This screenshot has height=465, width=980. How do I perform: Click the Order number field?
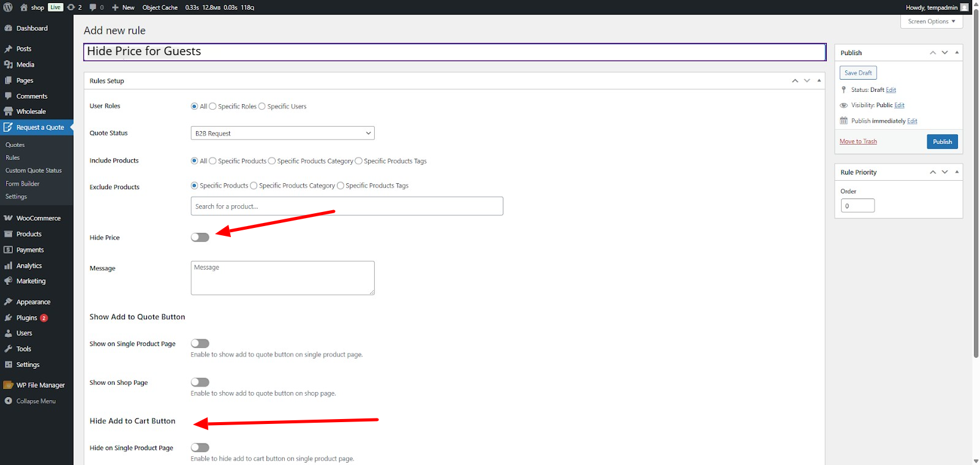click(x=858, y=206)
